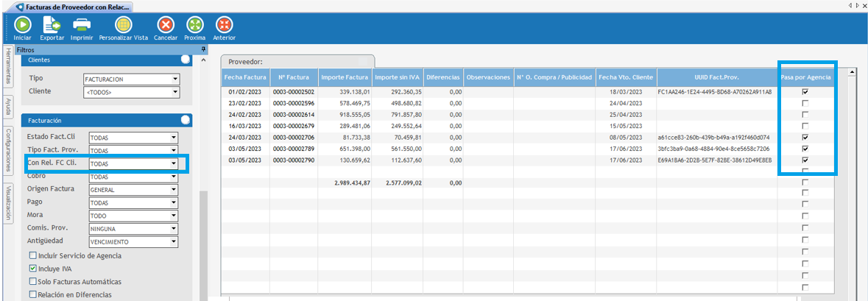Click the Exportar icon
868x301 pixels.
[x=52, y=26]
